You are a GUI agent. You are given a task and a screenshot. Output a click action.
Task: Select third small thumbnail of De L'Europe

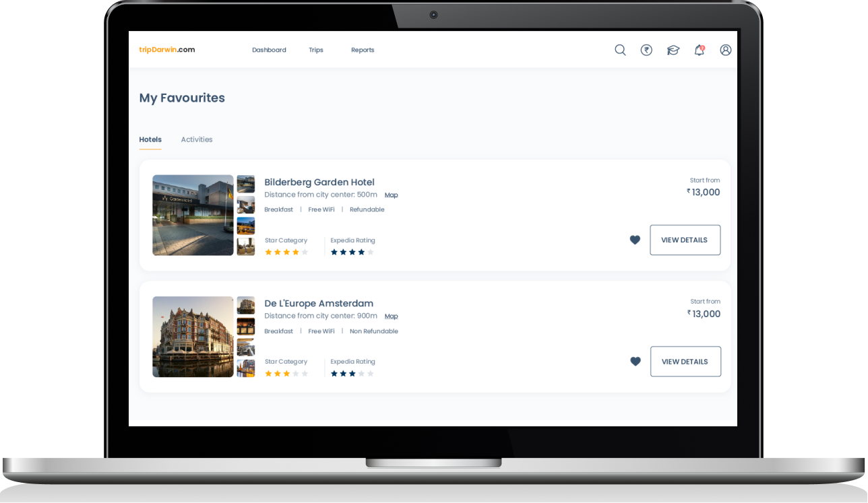point(246,347)
